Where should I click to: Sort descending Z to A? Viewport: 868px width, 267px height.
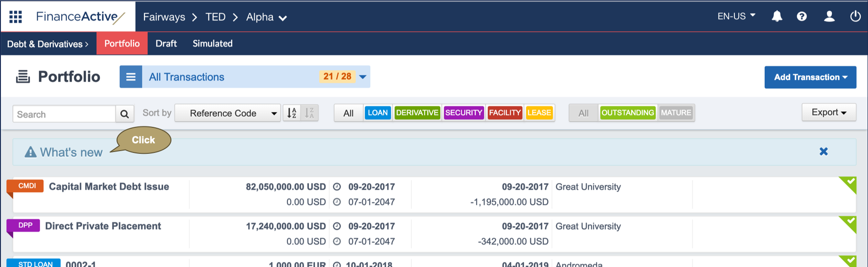[309, 113]
